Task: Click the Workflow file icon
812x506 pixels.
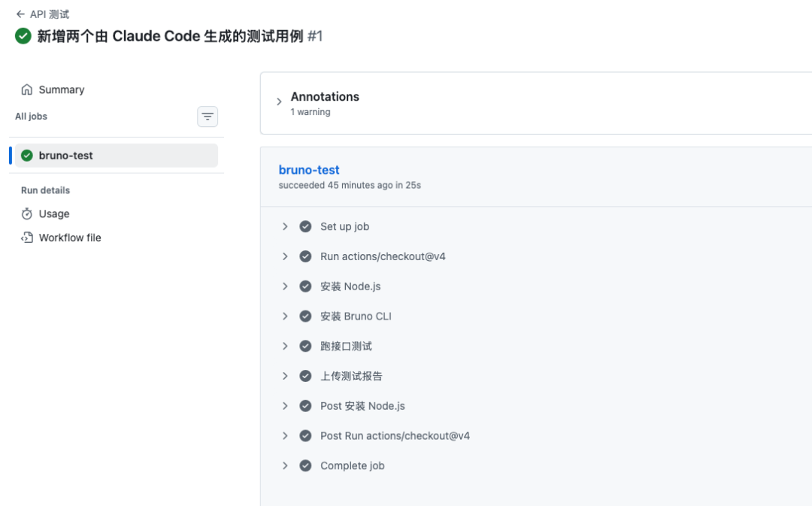Action: tap(27, 238)
